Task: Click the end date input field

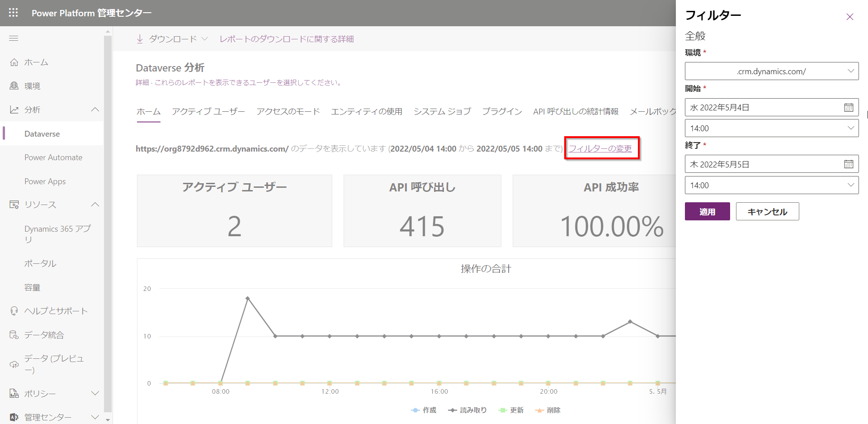Action: tap(772, 164)
